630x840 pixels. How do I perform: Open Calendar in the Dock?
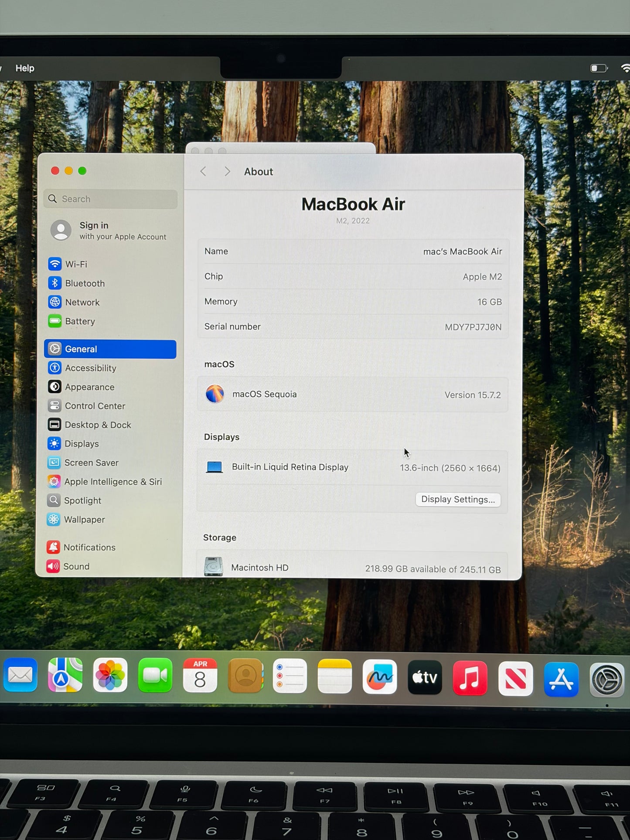click(x=200, y=676)
